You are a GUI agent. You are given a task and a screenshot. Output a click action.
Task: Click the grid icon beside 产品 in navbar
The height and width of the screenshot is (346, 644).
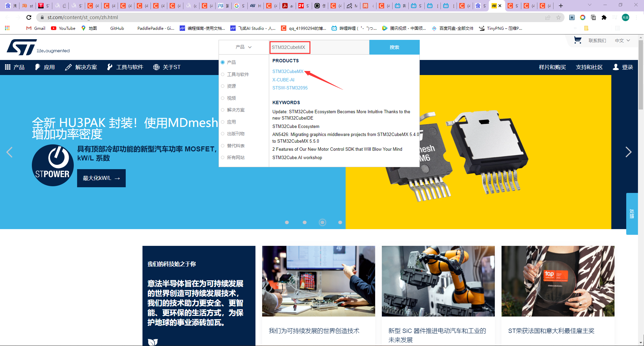click(x=7, y=67)
